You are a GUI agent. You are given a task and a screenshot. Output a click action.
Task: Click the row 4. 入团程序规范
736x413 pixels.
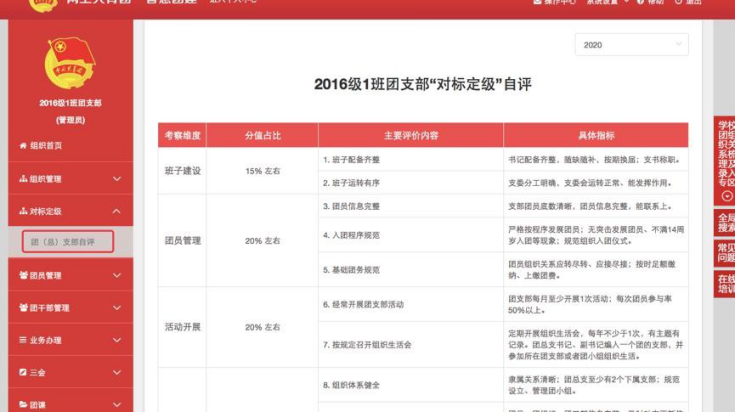(411, 235)
